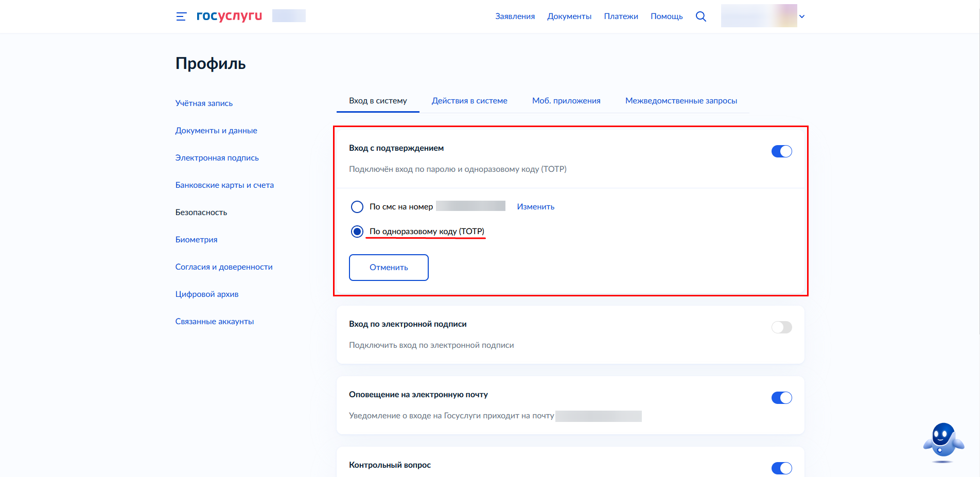Open the Банковские карты и счета section
The height and width of the screenshot is (477, 980).
(224, 185)
